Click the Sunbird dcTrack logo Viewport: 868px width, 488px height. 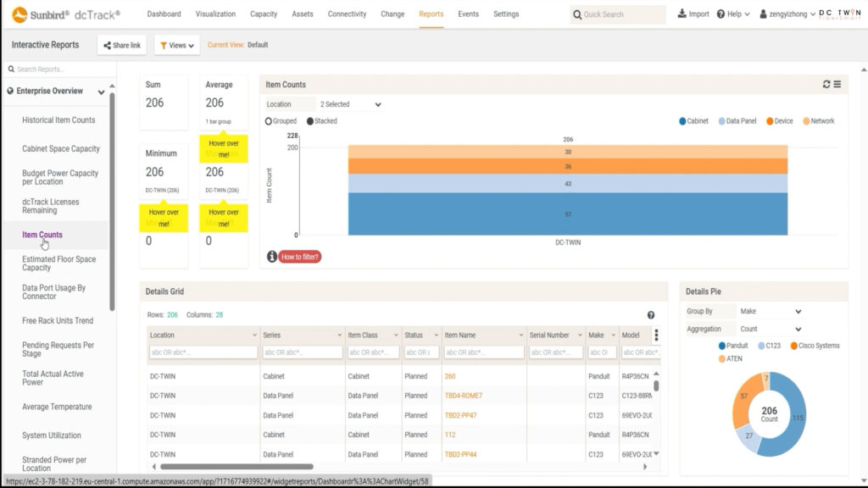pos(65,14)
